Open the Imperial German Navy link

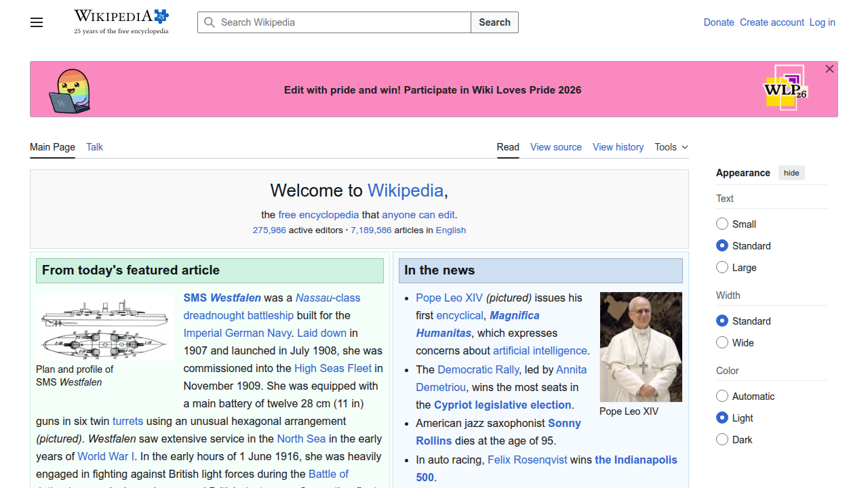pos(237,333)
